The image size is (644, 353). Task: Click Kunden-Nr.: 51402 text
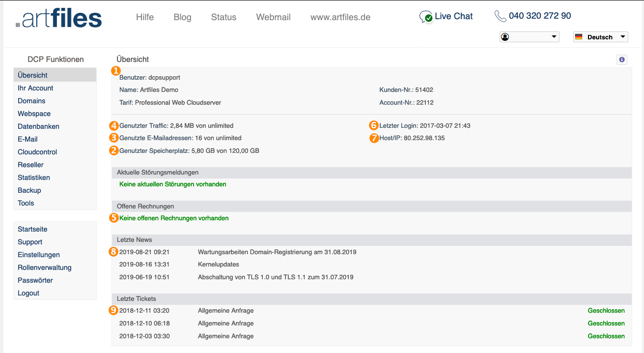[x=406, y=90]
